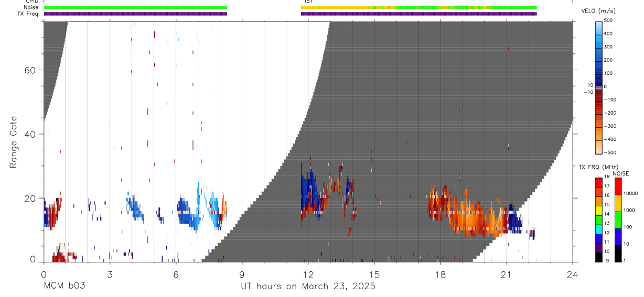Click the TX Freq row label
The width and height of the screenshot is (644, 297).
[29, 14]
